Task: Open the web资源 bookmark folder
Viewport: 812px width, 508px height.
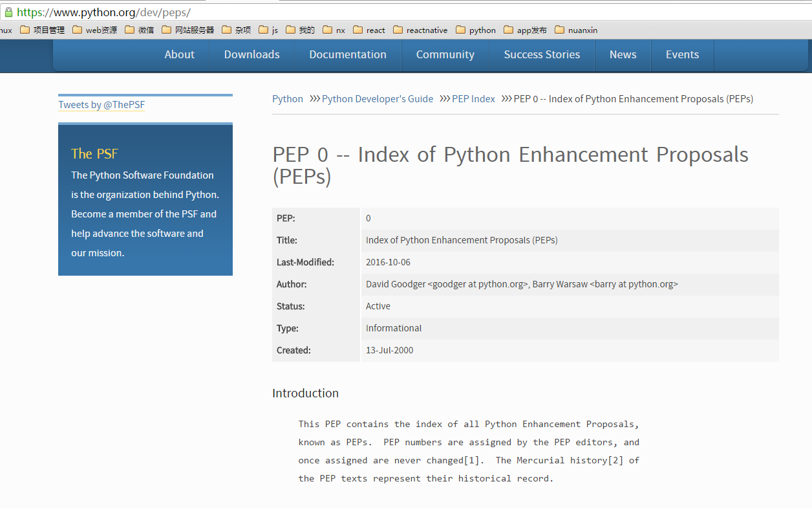Action: pos(94,30)
